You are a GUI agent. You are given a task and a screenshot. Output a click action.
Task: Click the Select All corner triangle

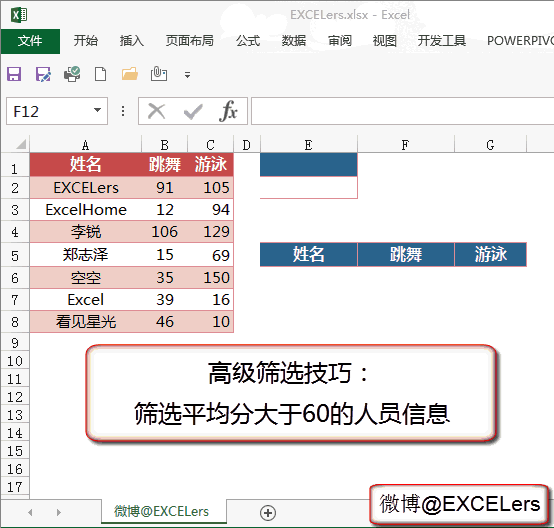pyautogui.click(x=20, y=144)
